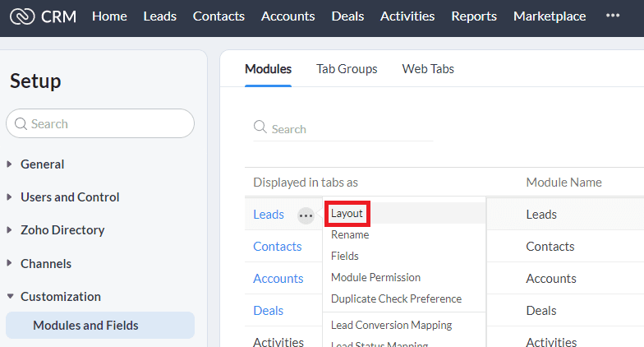This screenshot has width=644, height=347.
Task: Open the top navigation more options ellipsis
Action: [x=613, y=16]
